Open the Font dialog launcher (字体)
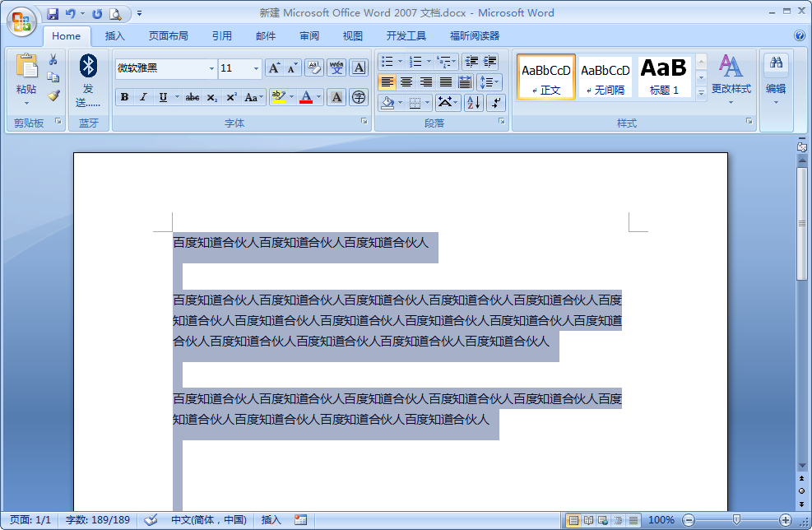This screenshot has width=812, height=530. tap(364, 121)
